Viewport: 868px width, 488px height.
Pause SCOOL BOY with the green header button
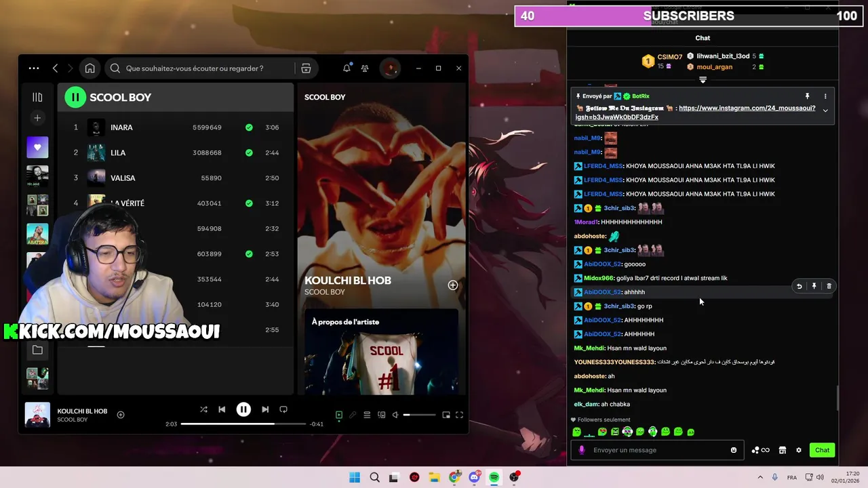75,97
